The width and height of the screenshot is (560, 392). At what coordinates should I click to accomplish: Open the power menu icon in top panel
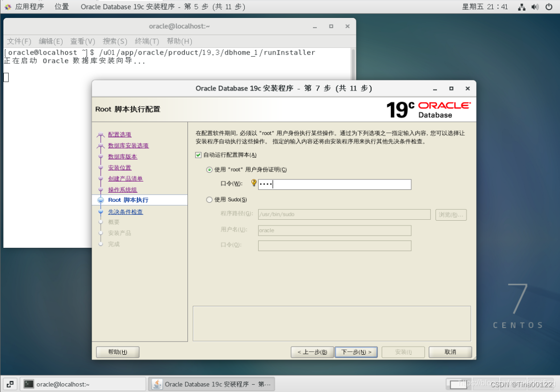click(x=549, y=7)
